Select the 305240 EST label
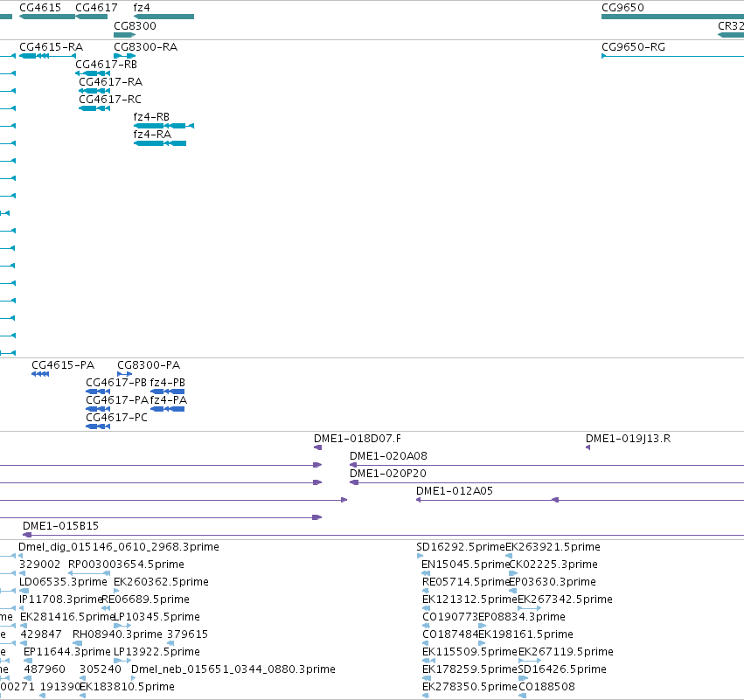744x700 pixels. click(101, 669)
